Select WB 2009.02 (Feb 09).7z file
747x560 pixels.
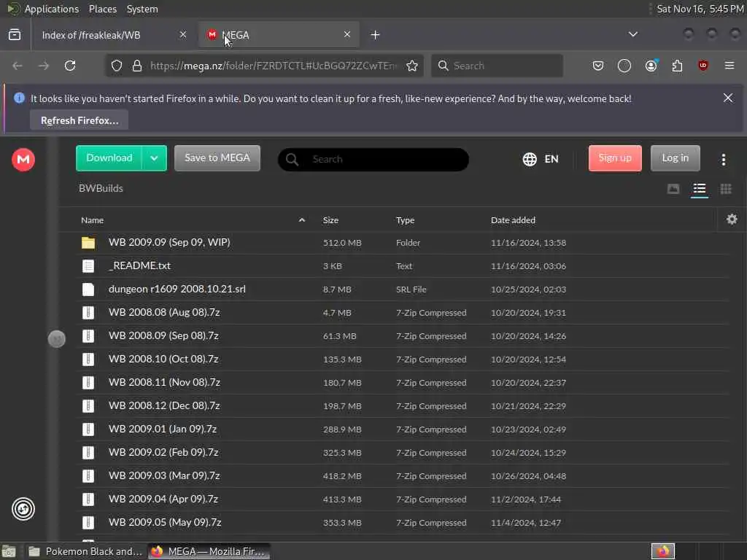pyautogui.click(x=403, y=453)
